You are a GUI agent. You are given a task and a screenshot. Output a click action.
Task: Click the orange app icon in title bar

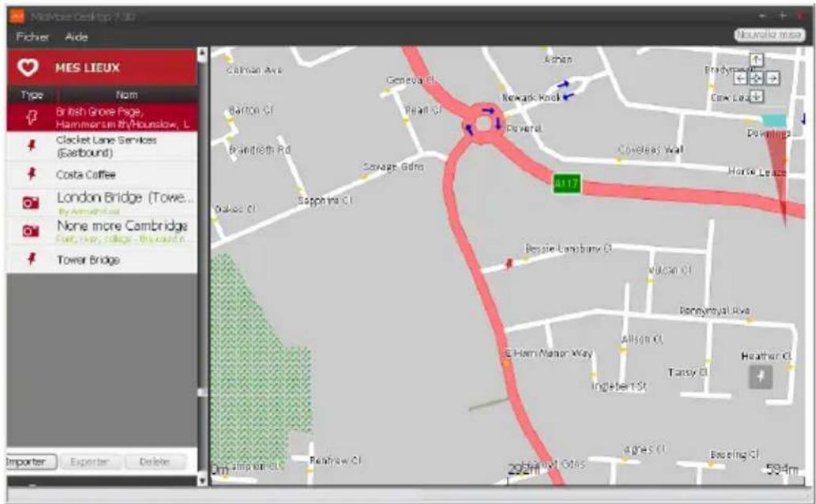[17, 16]
